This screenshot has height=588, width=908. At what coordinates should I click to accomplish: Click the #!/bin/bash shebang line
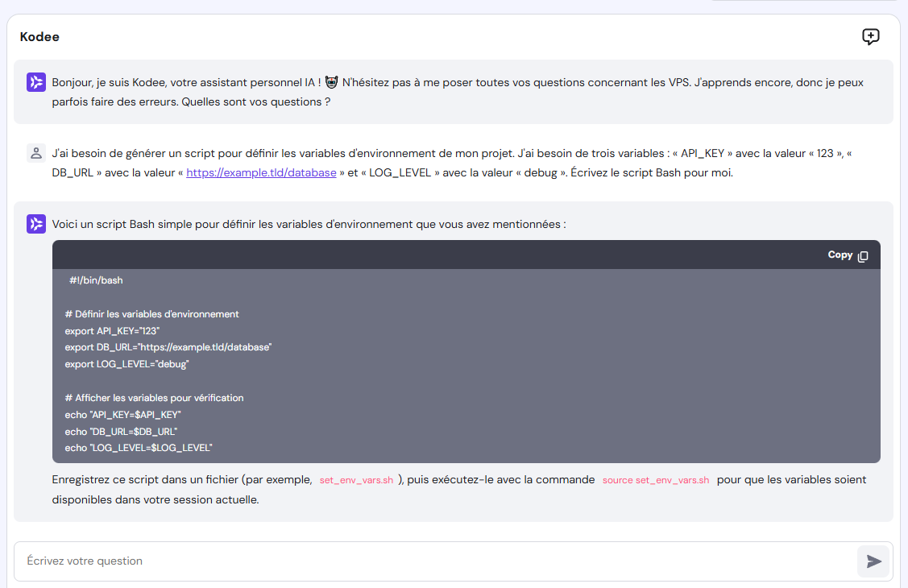click(95, 280)
